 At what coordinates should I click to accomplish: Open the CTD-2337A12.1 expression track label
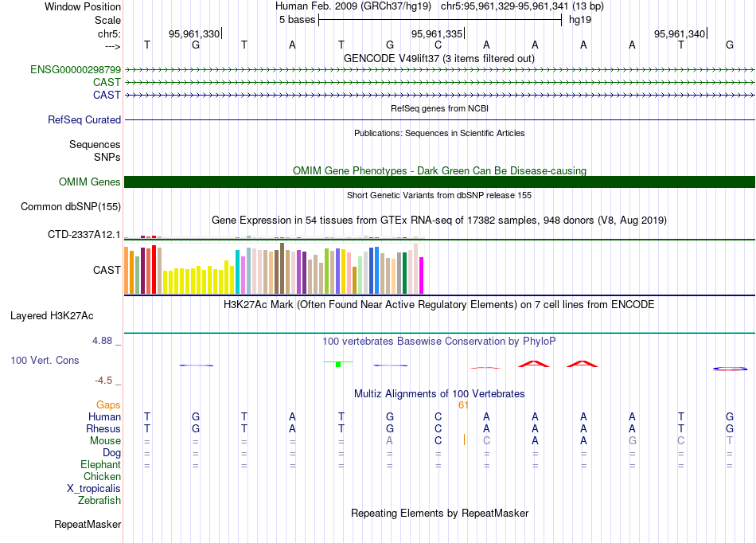tap(84, 235)
